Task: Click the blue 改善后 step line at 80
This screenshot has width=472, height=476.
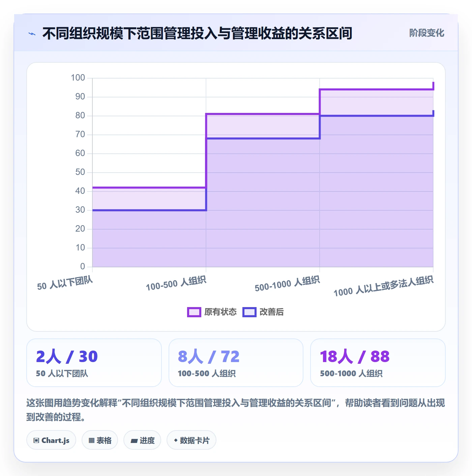Action: coord(376,116)
